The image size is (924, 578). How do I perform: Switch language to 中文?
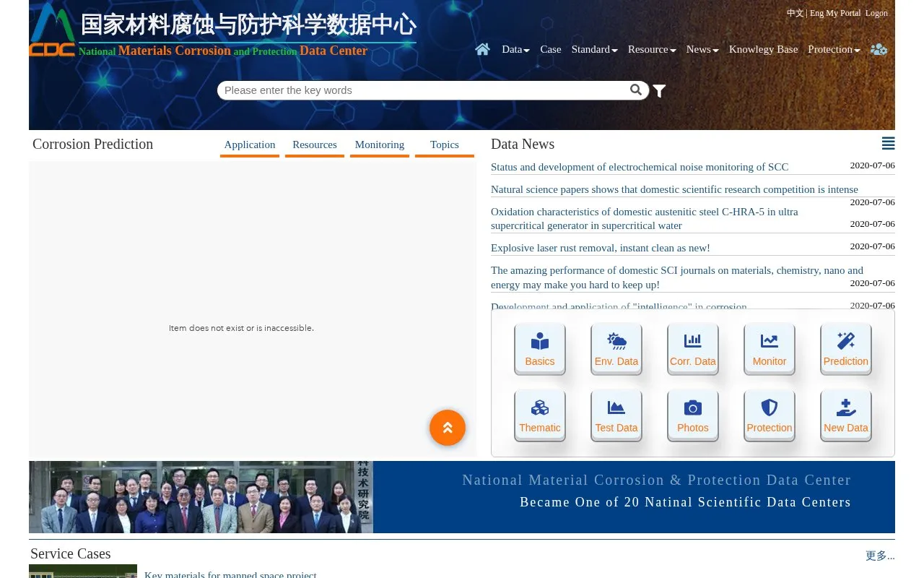[795, 13]
